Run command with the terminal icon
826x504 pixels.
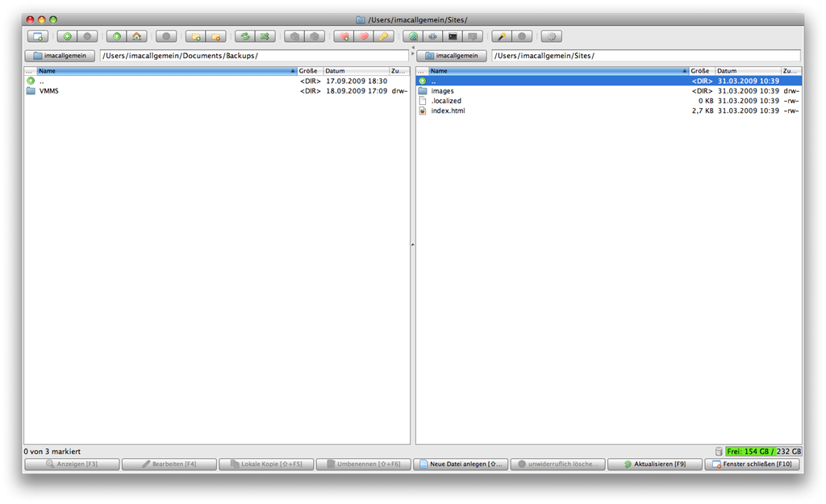click(x=453, y=36)
